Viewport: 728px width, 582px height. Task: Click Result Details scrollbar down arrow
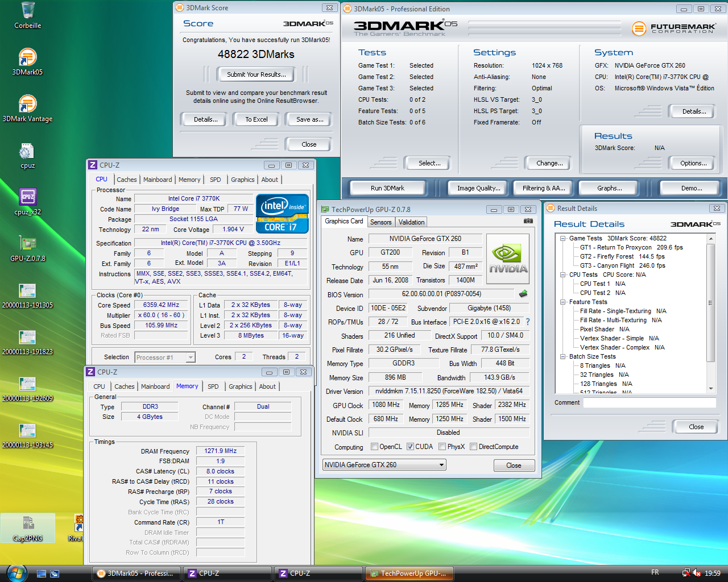click(711, 388)
